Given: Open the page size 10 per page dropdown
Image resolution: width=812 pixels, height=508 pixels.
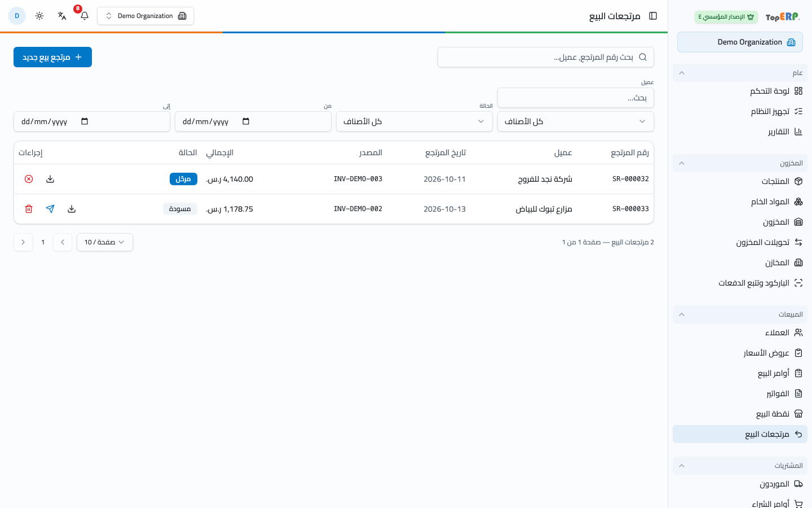Looking at the screenshot, I should 105,242.
